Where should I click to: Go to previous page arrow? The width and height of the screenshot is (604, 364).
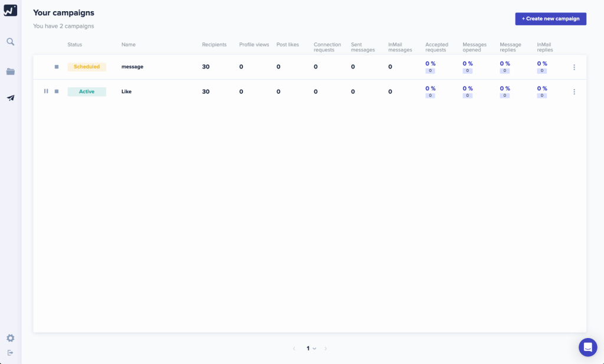point(294,349)
